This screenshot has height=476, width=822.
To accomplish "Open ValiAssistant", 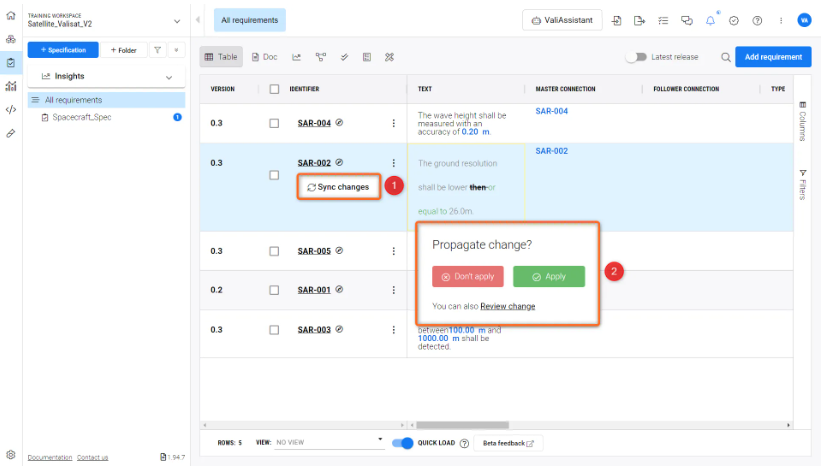I will [562, 20].
